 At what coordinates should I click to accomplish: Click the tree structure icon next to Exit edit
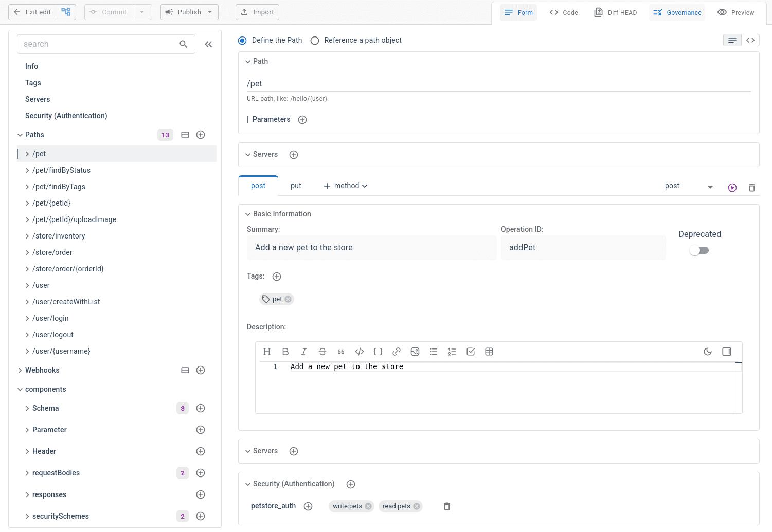(66, 12)
